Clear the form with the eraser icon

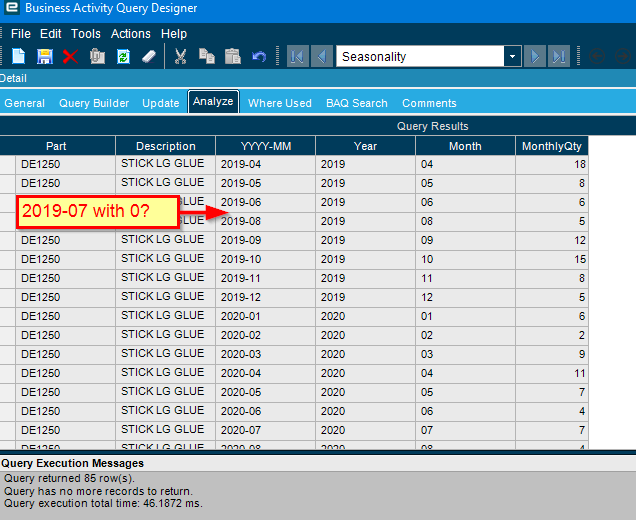point(149,56)
